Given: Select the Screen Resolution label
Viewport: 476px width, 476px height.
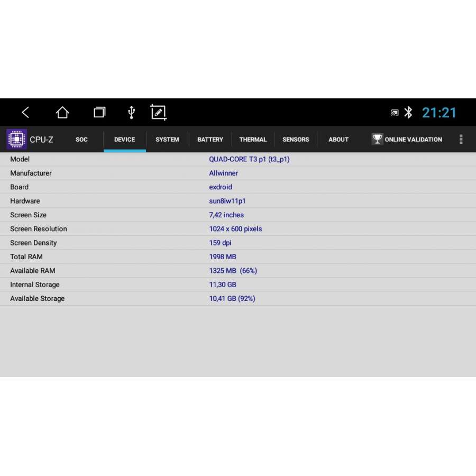Looking at the screenshot, I should [x=39, y=229].
